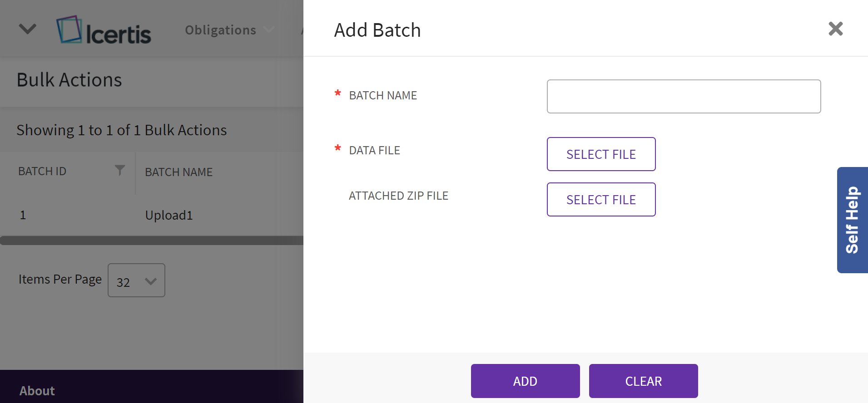
Task: Open the About link in footer
Action: [x=37, y=391]
